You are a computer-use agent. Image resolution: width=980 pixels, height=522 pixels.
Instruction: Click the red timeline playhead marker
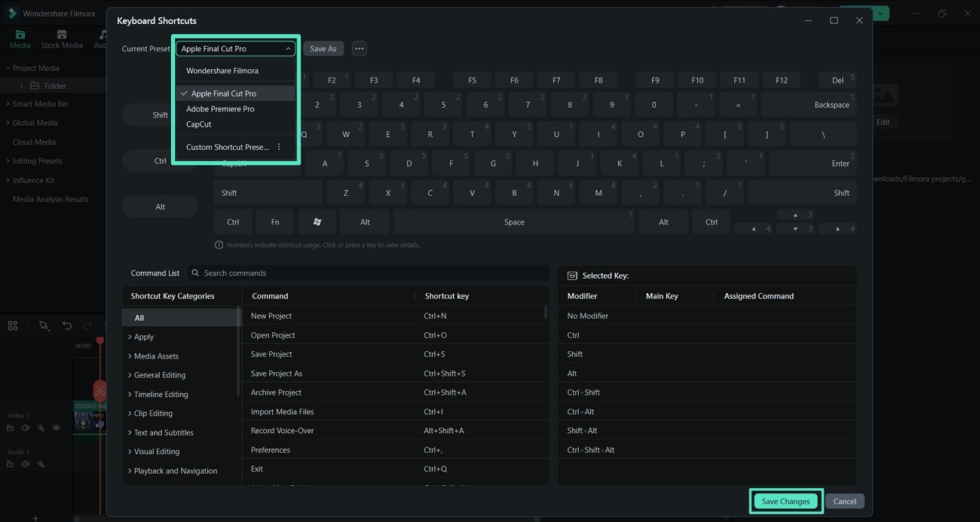100,341
